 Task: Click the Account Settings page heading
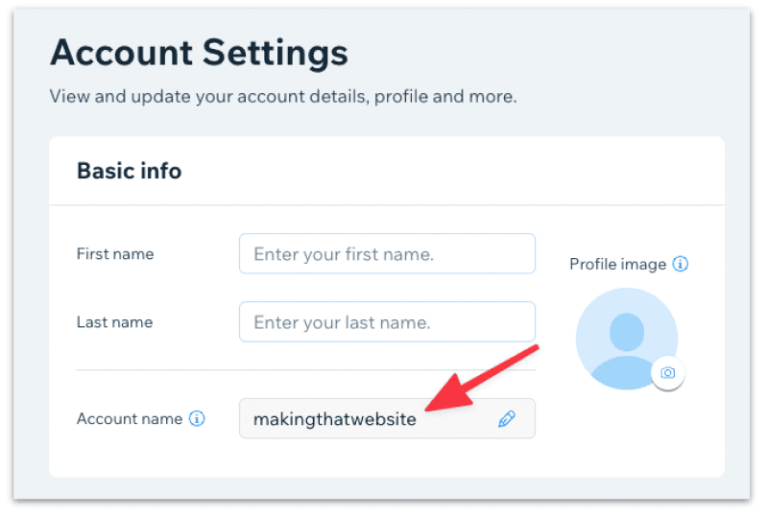pyautogui.click(x=199, y=52)
